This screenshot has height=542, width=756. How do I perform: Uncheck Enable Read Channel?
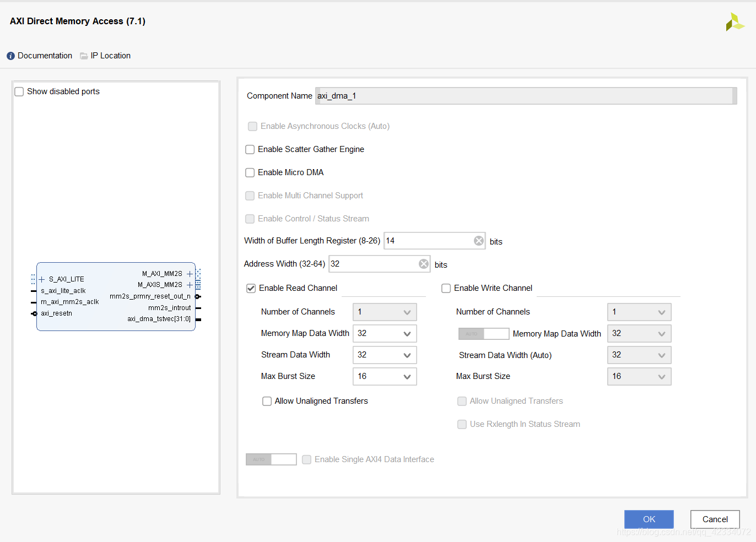pos(251,288)
